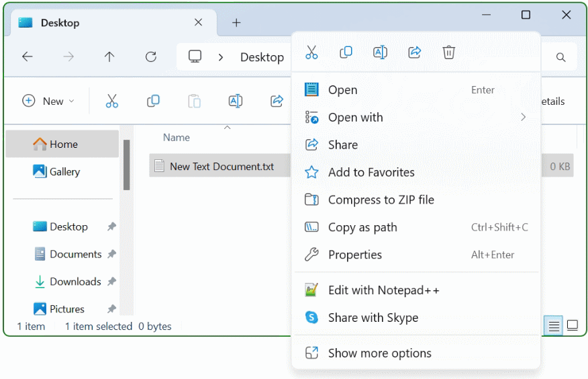Add a new tab
588x379 pixels.
coord(236,23)
